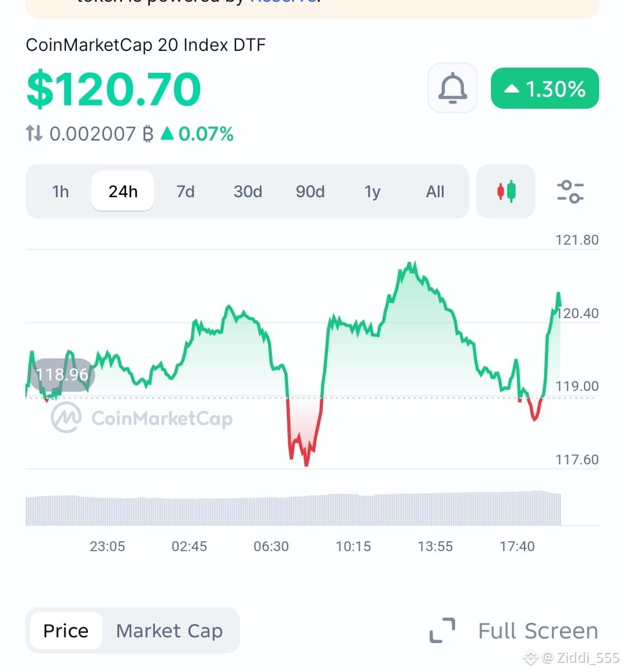Tap the green 1.30% change badge
The width and height of the screenshot is (624, 672).
point(545,88)
